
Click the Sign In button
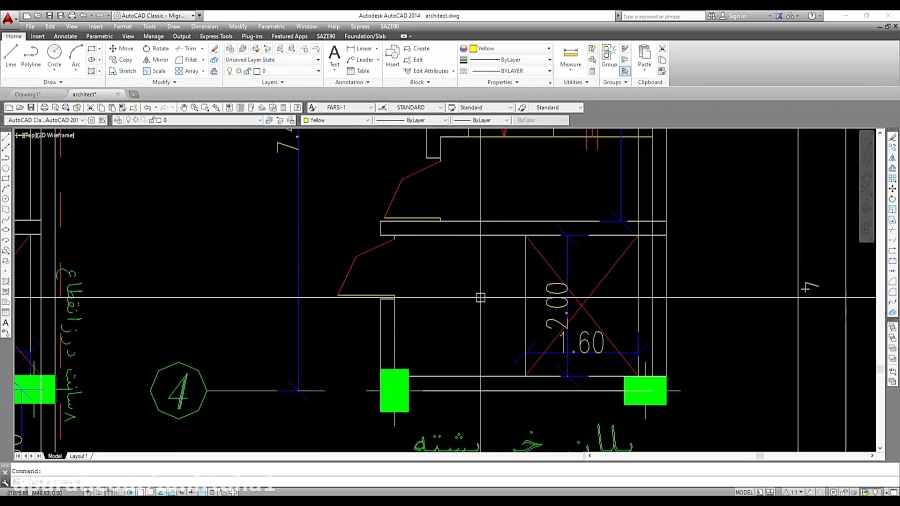(x=737, y=16)
